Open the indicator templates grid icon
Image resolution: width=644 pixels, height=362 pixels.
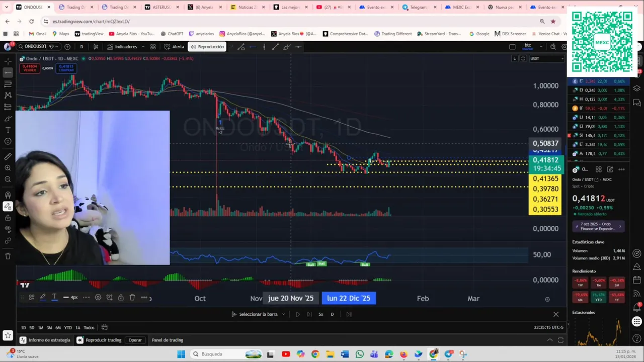coord(153,47)
